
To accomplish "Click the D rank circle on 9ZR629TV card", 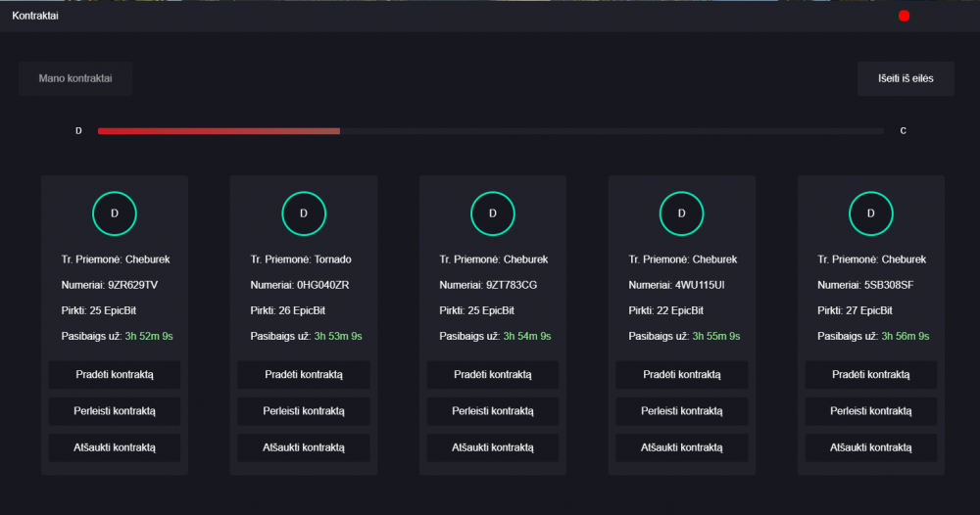I will tap(114, 213).
